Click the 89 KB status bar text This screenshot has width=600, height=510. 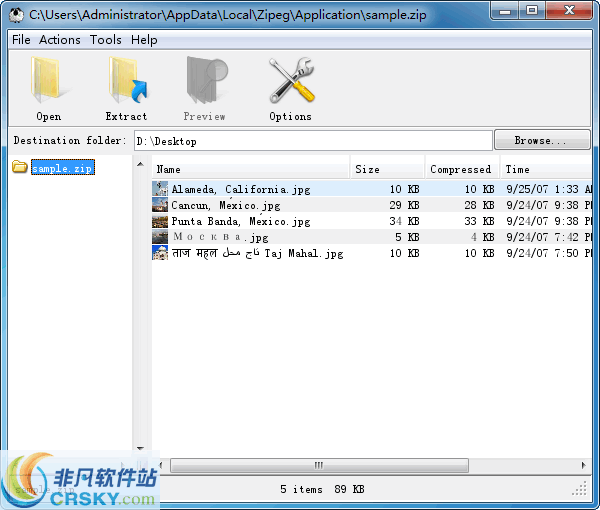click(349, 489)
